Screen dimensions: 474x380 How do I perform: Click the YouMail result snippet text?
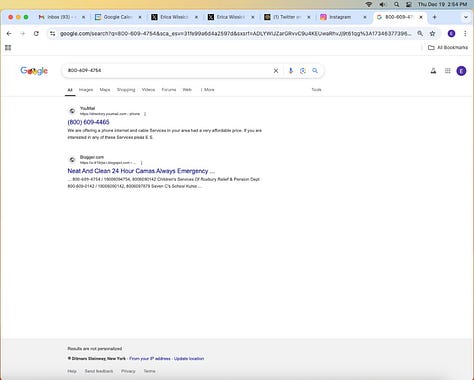coord(165,134)
